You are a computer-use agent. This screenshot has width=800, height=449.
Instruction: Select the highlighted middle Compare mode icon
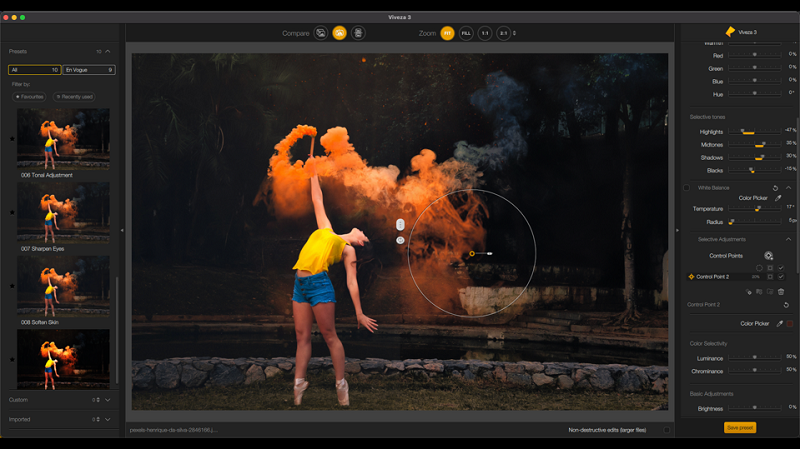click(339, 33)
